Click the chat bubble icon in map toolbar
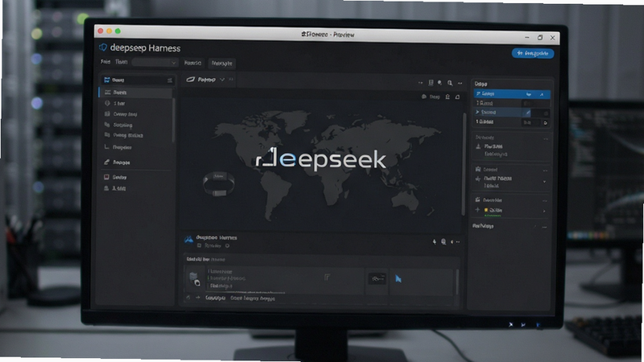The width and height of the screenshot is (644, 362). tap(440, 83)
